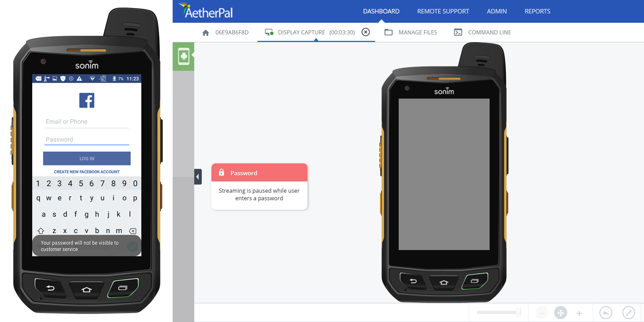Viewport: 644px width, 322px height.
Task: Click the zoom out minus button
Action: (x=542, y=313)
